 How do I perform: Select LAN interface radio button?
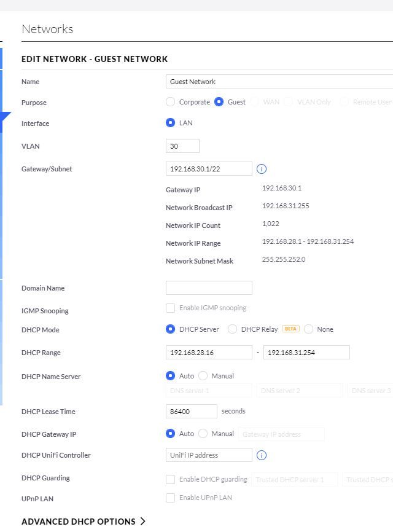click(x=170, y=123)
